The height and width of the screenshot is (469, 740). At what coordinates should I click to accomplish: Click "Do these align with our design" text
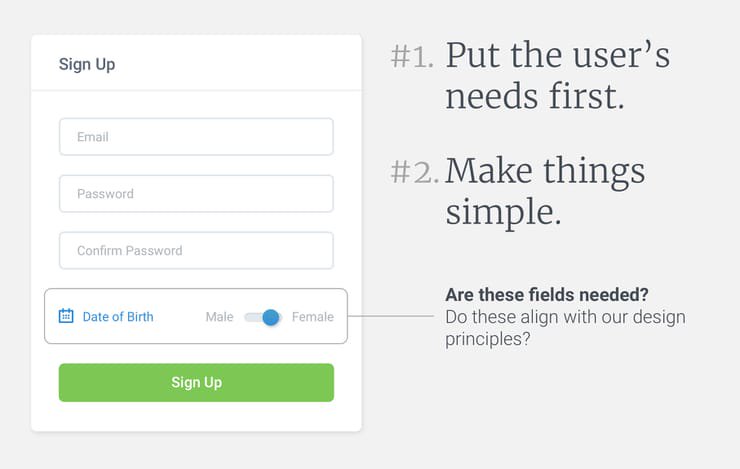565,317
